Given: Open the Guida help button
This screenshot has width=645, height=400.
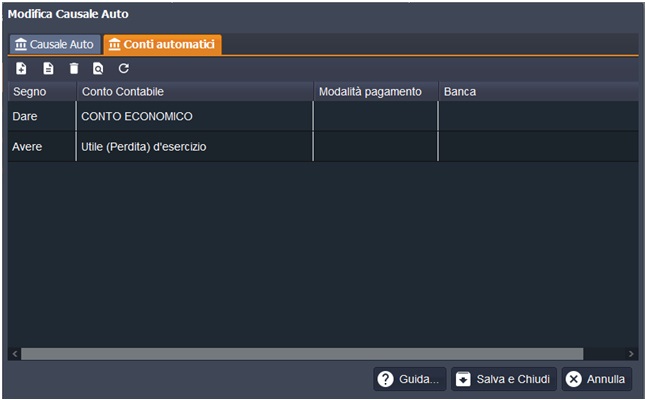Looking at the screenshot, I should click(409, 379).
